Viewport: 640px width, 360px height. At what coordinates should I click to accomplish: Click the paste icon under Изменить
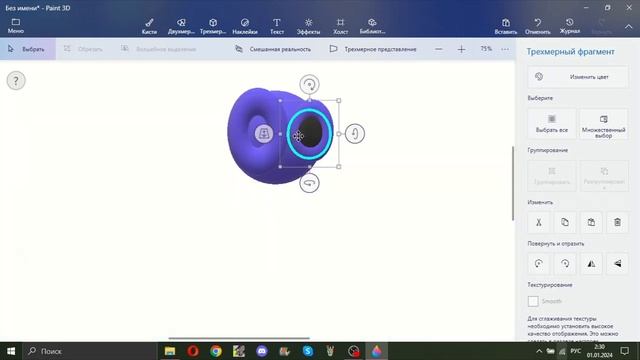(591, 222)
